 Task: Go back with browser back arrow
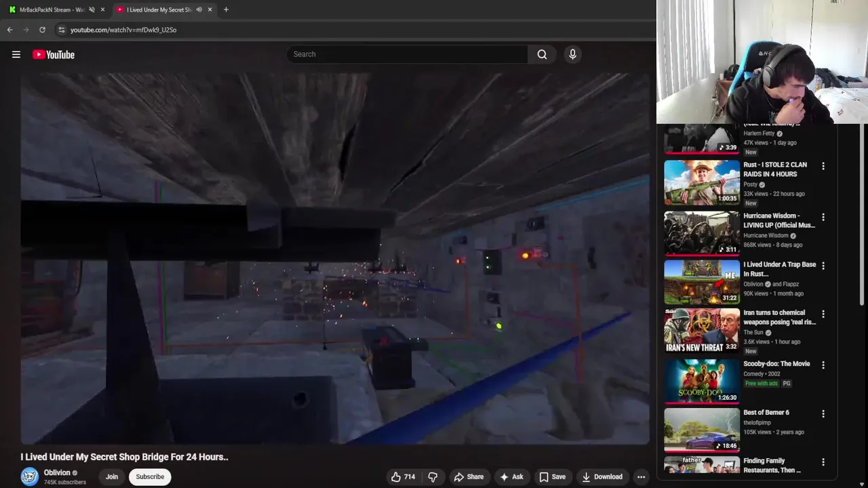tap(9, 30)
